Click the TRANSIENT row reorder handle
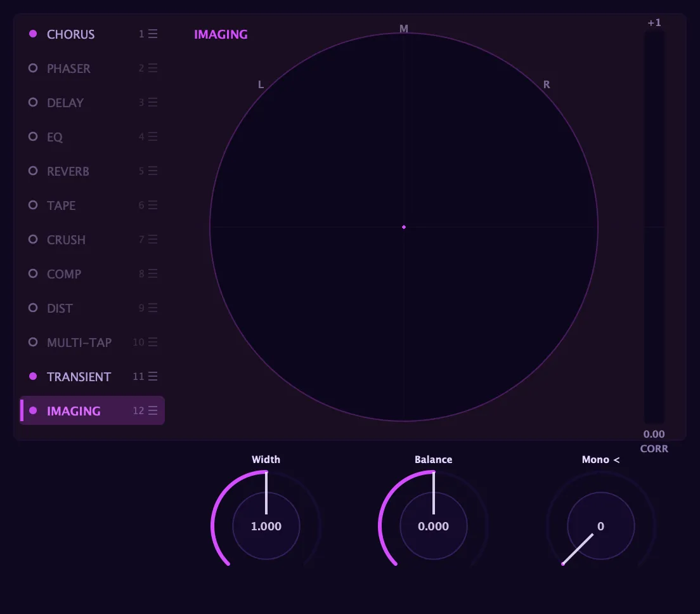700x614 pixels. 153,376
